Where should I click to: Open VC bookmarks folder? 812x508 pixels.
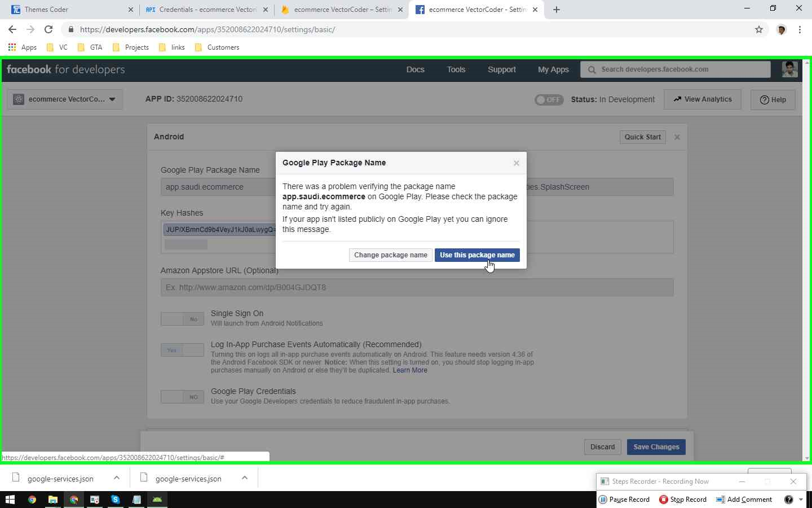pyautogui.click(x=57, y=47)
